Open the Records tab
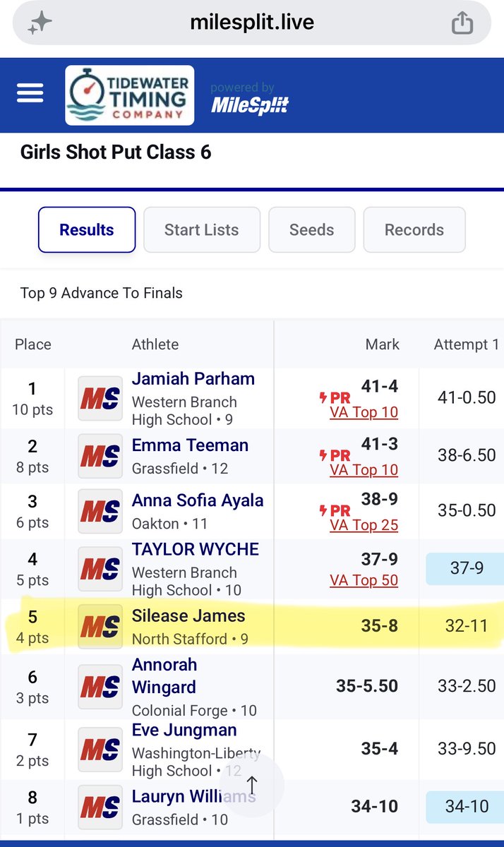 tap(414, 229)
